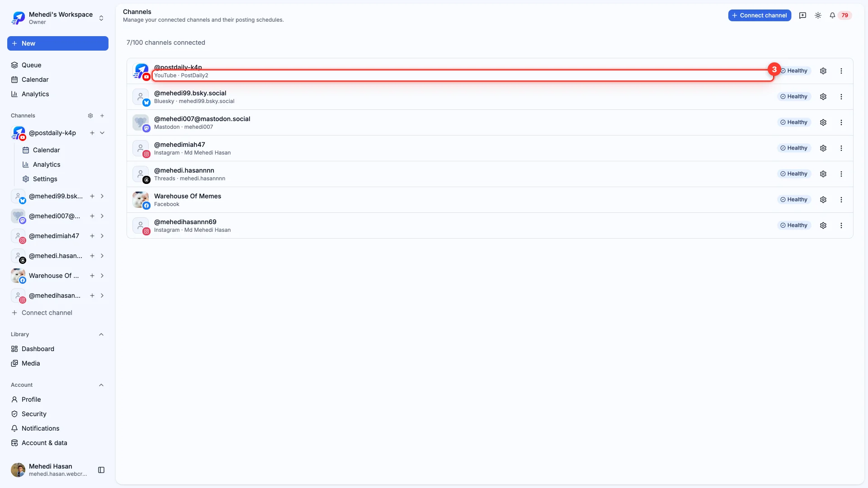Open Account & data page

pos(58,443)
